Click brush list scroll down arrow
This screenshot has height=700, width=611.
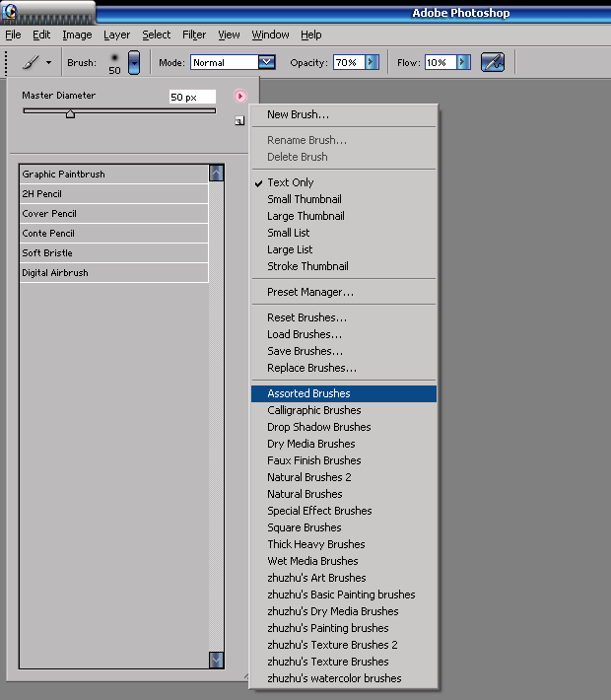pyautogui.click(x=217, y=660)
